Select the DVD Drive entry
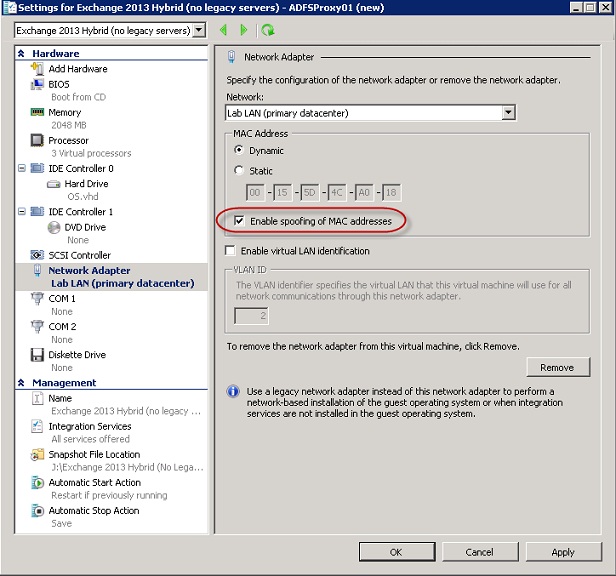616x576 pixels. click(x=85, y=227)
